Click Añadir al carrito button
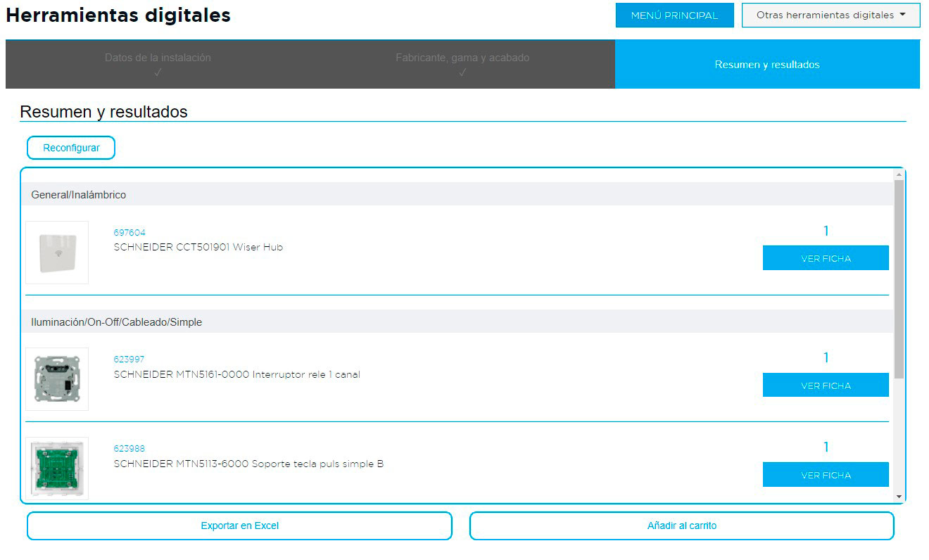The image size is (929, 560). tap(682, 526)
